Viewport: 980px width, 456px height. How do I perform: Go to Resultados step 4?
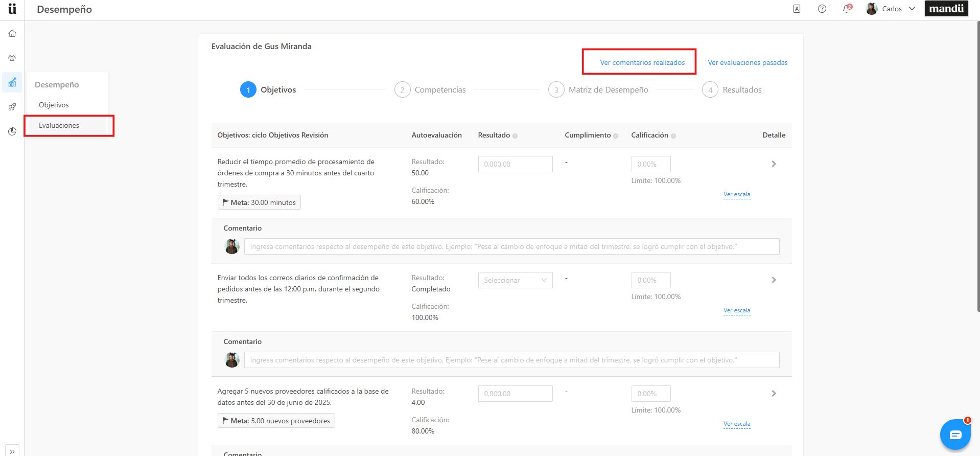732,90
